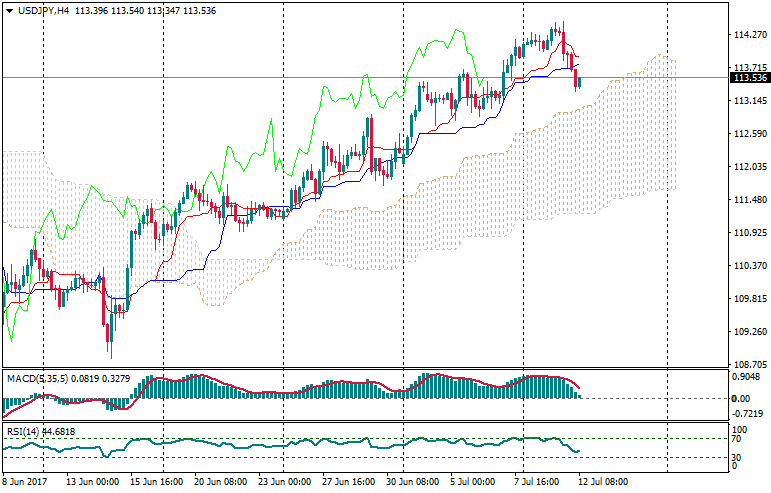Click the -0.7219 MACD scale value
The width and height of the screenshot is (771, 493).
pyautogui.click(x=746, y=413)
